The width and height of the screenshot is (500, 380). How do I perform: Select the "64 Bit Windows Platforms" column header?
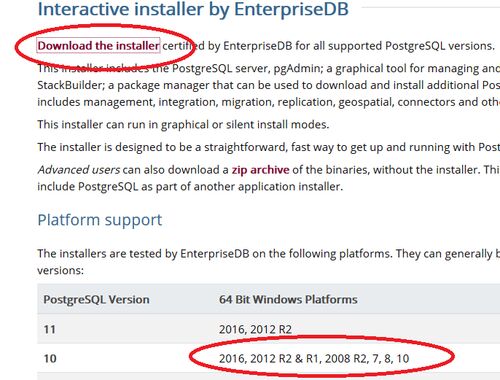tap(288, 299)
